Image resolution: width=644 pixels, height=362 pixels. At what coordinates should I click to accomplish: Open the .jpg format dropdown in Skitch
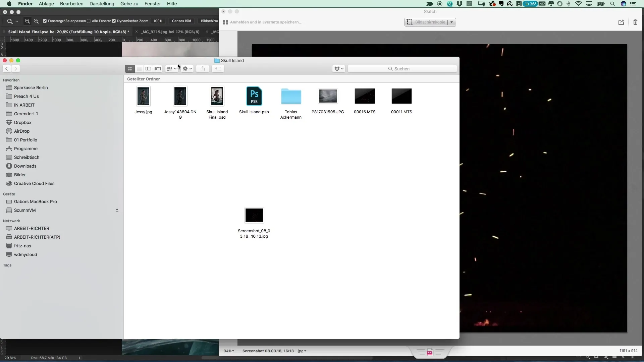[302, 351]
